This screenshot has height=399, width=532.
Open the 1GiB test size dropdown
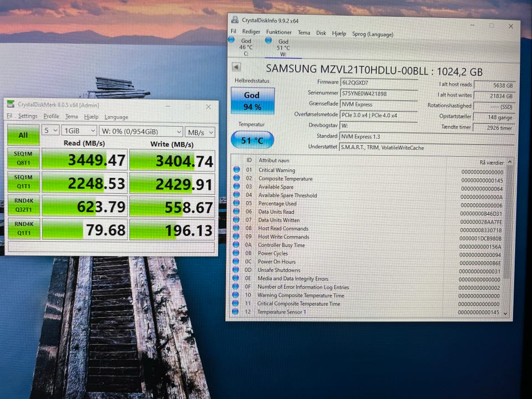[x=79, y=131]
